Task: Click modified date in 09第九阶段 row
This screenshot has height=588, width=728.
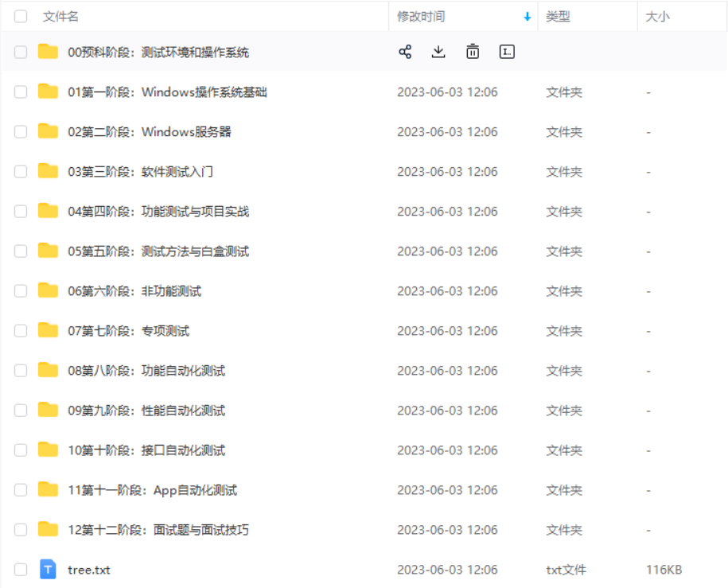Action: (x=447, y=411)
